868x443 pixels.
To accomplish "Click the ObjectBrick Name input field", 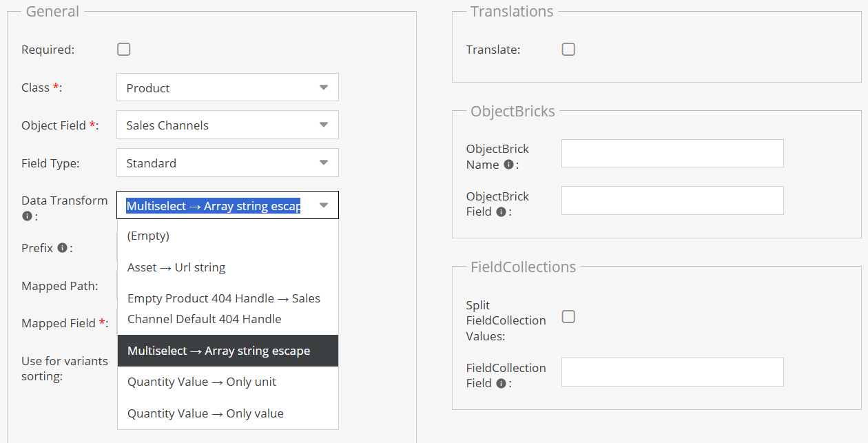I will (672, 154).
